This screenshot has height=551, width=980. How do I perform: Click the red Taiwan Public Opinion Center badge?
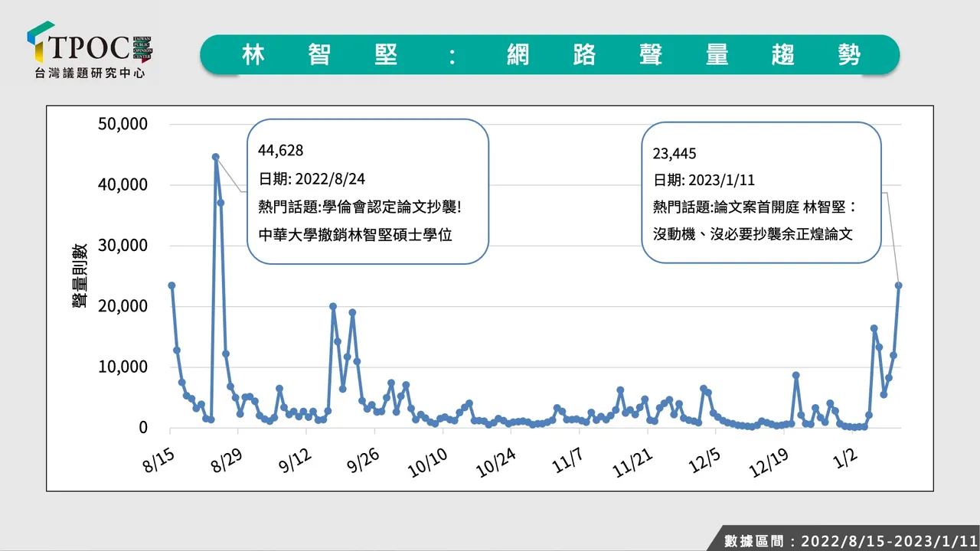[143, 47]
